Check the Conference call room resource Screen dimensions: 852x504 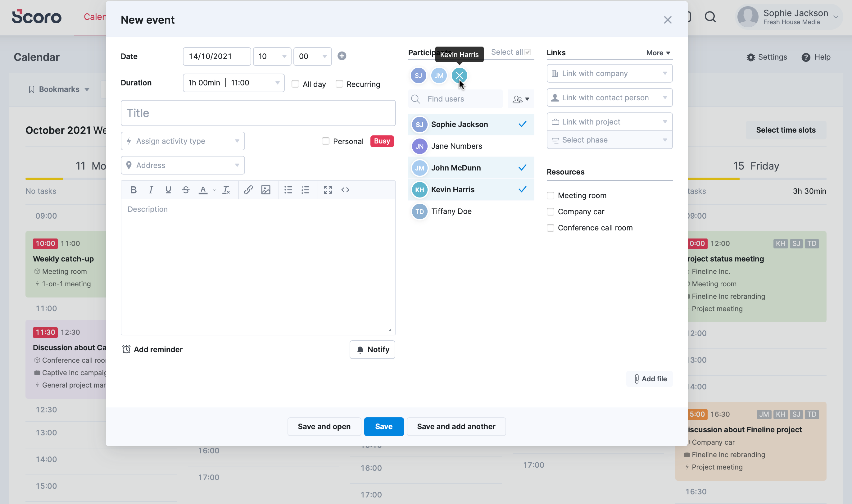pyautogui.click(x=551, y=228)
